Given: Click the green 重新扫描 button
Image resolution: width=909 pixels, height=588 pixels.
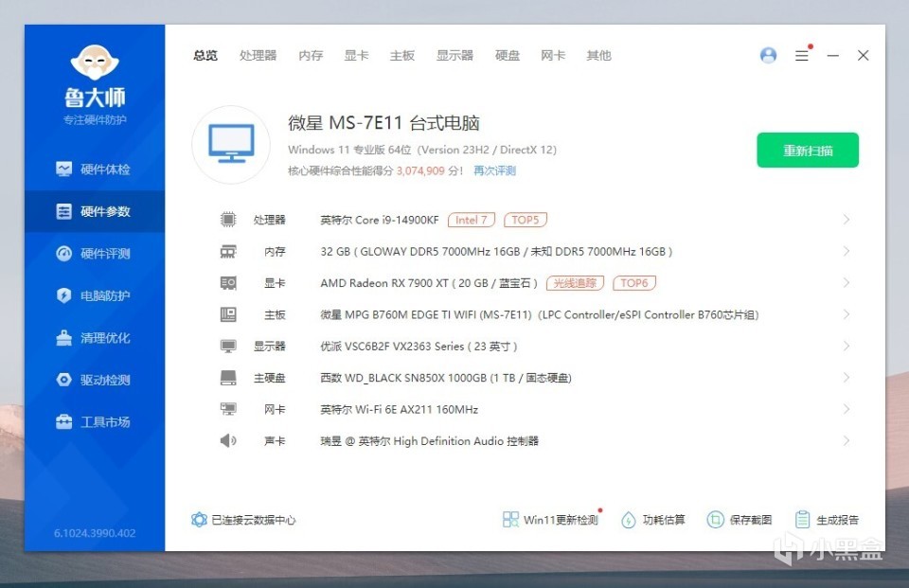Looking at the screenshot, I should (808, 151).
